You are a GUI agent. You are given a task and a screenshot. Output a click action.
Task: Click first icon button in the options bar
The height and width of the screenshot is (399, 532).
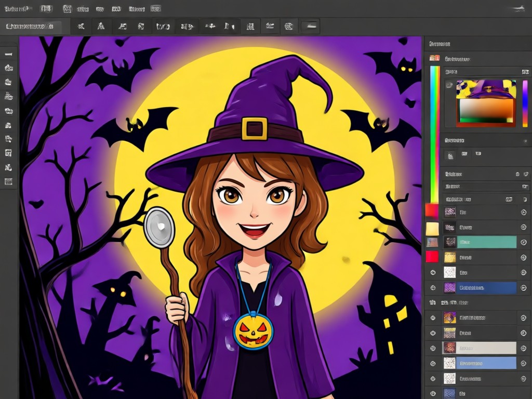coord(81,26)
